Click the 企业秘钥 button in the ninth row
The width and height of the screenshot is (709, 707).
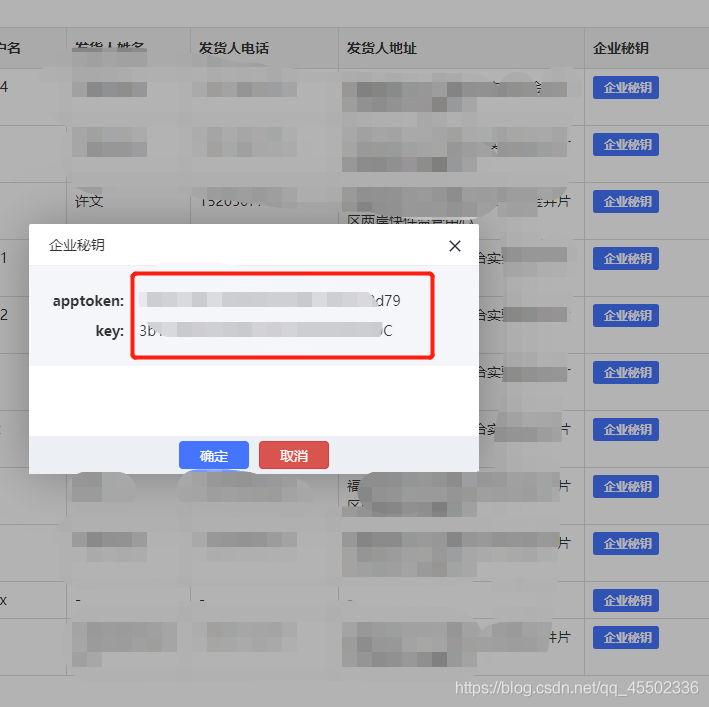626,544
